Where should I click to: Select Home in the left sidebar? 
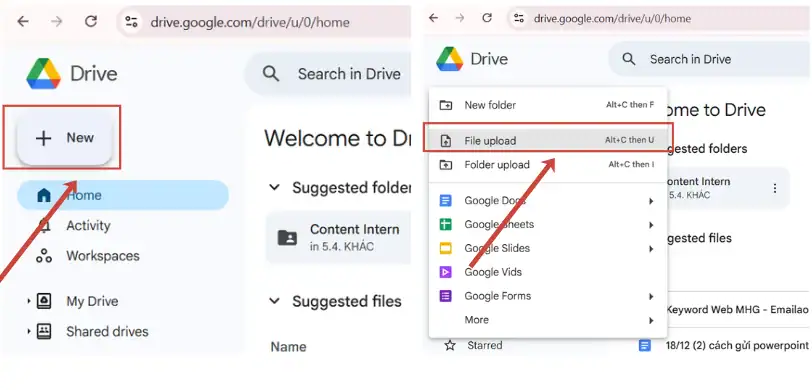123,195
